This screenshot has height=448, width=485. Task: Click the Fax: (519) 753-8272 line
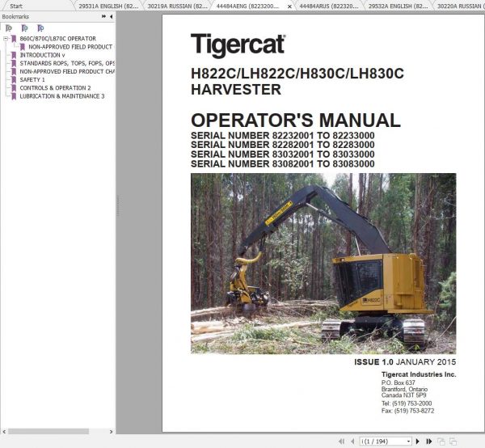tap(407, 411)
